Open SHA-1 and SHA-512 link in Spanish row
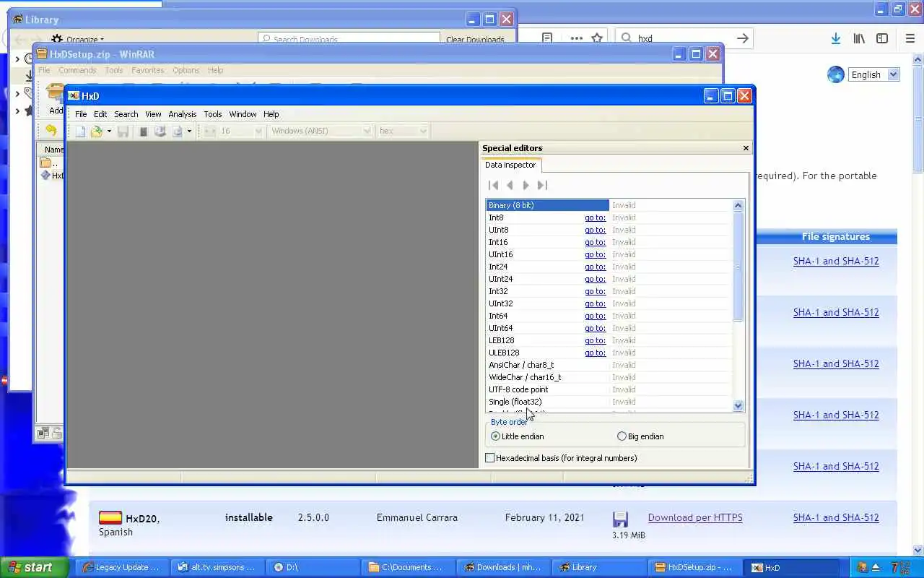This screenshot has width=924, height=578. click(836, 517)
